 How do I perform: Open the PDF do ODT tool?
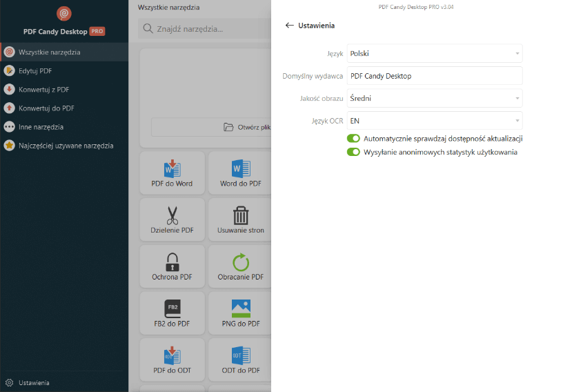point(172,360)
